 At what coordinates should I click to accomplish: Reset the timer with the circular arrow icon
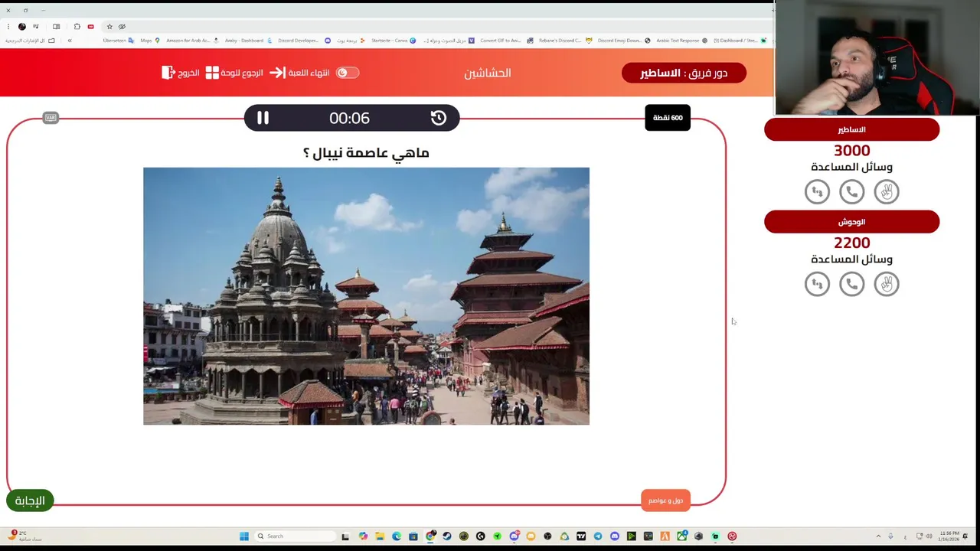(x=439, y=118)
